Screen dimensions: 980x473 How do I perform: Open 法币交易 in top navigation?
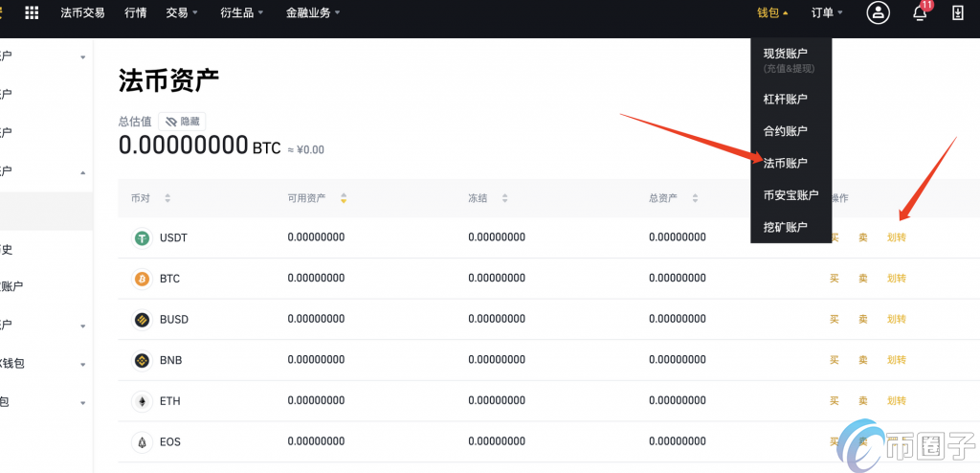(82, 12)
